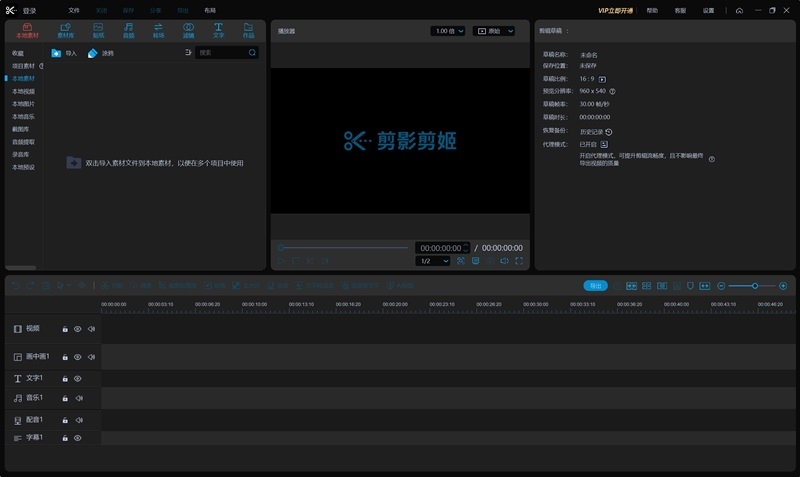Image resolution: width=800 pixels, height=477 pixels.
Task: Select 收藏 in the sidebar
Action: [x=18, y=53]
